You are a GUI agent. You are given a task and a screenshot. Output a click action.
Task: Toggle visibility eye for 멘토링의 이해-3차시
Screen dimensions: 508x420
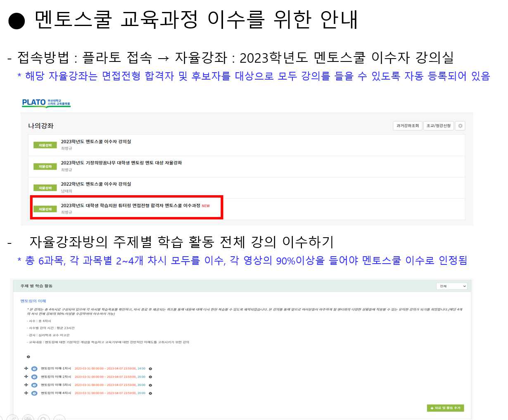[x=34, y=385]
